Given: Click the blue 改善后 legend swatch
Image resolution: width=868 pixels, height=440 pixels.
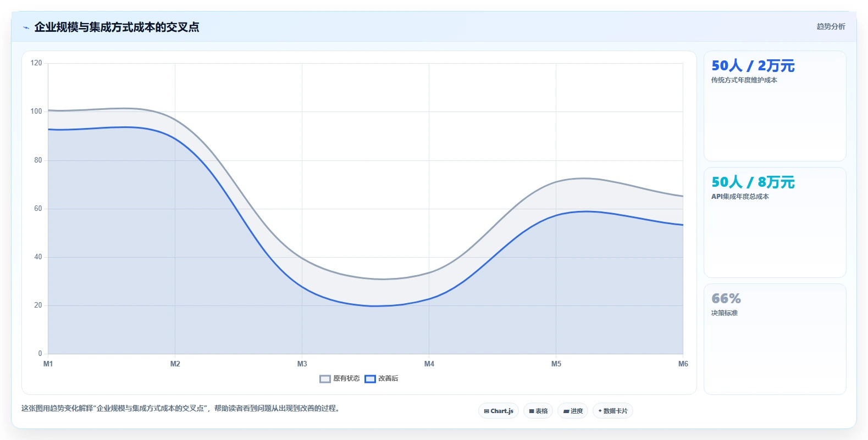Looking at the screenshot, I should tap(370, 379).
